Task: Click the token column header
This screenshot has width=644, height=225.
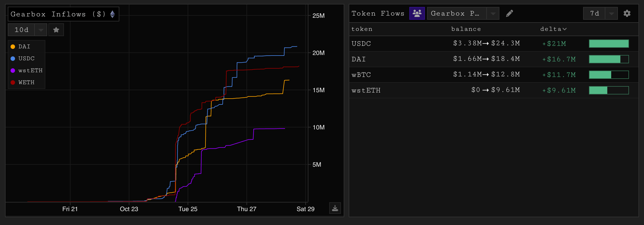Action: pyautogui.click(x=362, y=29)
